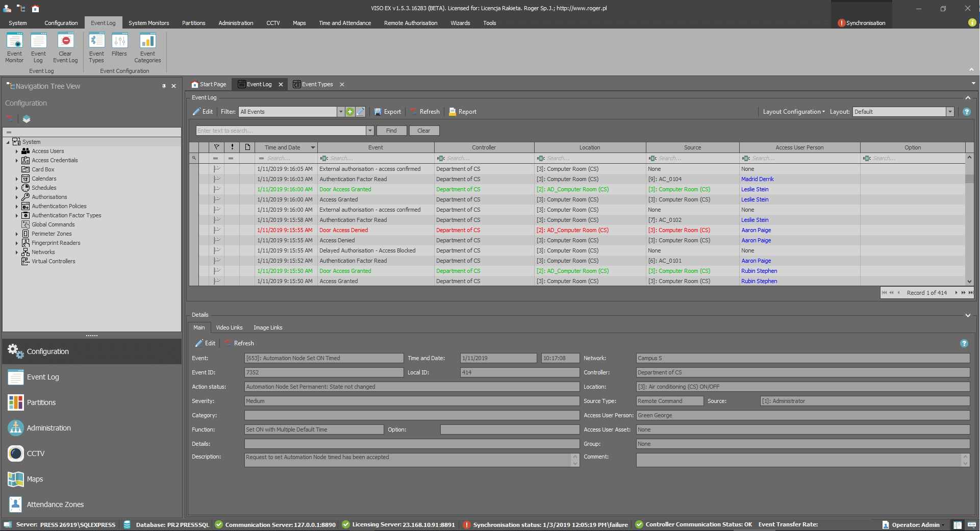Viewport: 980px width, 531px height.
Task: Click the green add filter icon
Action: point(350,112)
